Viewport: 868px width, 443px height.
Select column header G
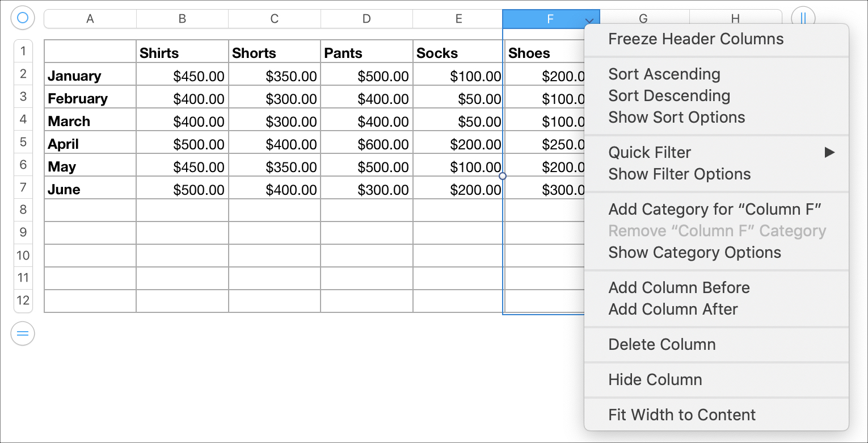[x=643, y=18]
